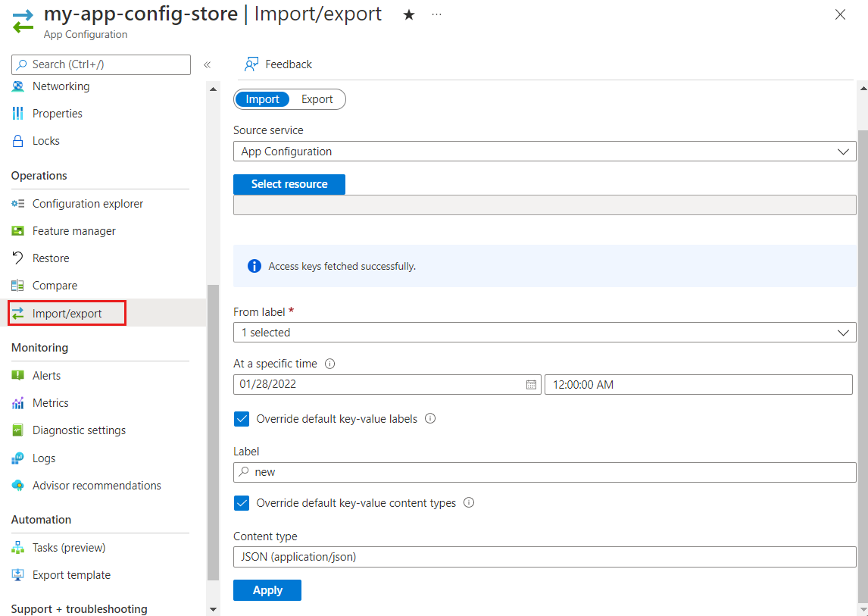Click the sidebar vertical scrollbar thumb
This screenshot has height=616, width=868.
pyautogui.click(x=213, y=432)
